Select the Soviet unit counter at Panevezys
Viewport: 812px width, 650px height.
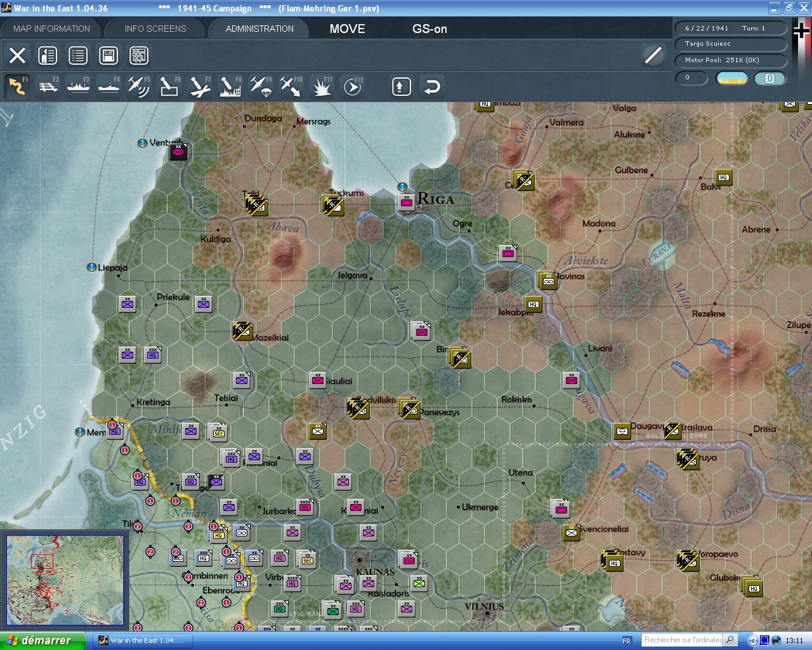coord(409,409)
